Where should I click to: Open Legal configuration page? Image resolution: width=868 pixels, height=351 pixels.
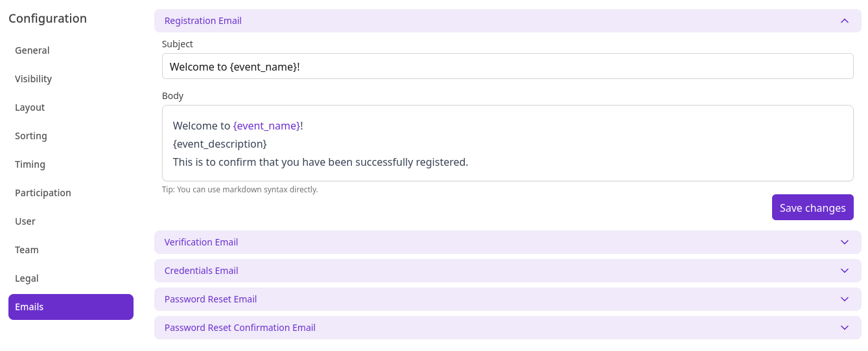tap(27, 278)
